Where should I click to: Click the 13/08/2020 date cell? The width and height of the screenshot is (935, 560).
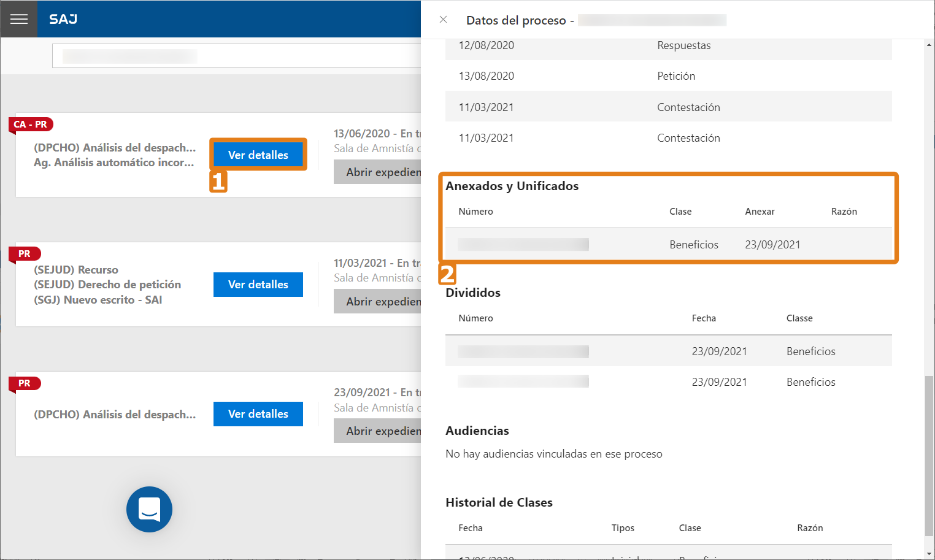coord(487,76)
